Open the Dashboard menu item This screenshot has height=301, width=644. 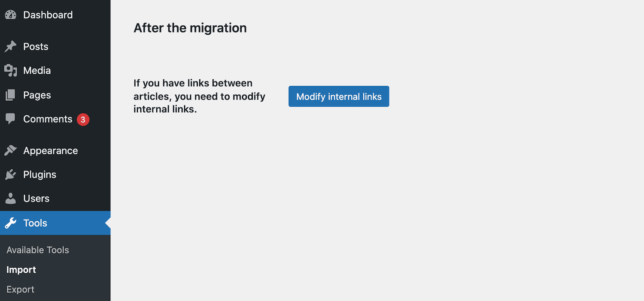coord(48,15)
